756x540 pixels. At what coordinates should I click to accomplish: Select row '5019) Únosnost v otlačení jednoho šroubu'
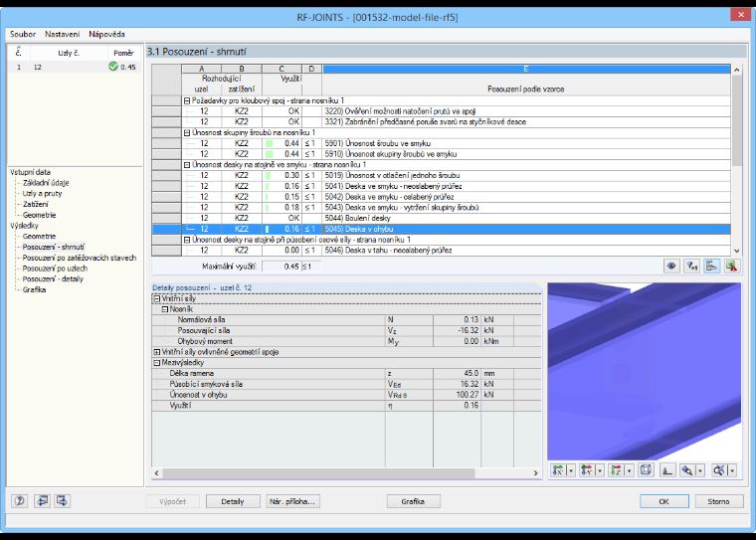pos(441,175)
